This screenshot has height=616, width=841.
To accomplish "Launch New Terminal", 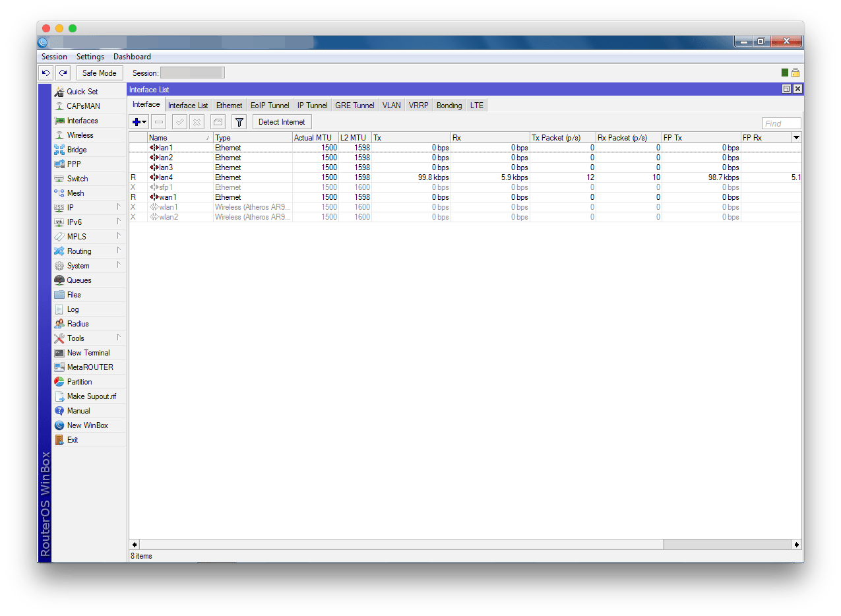I will point(88,353).
